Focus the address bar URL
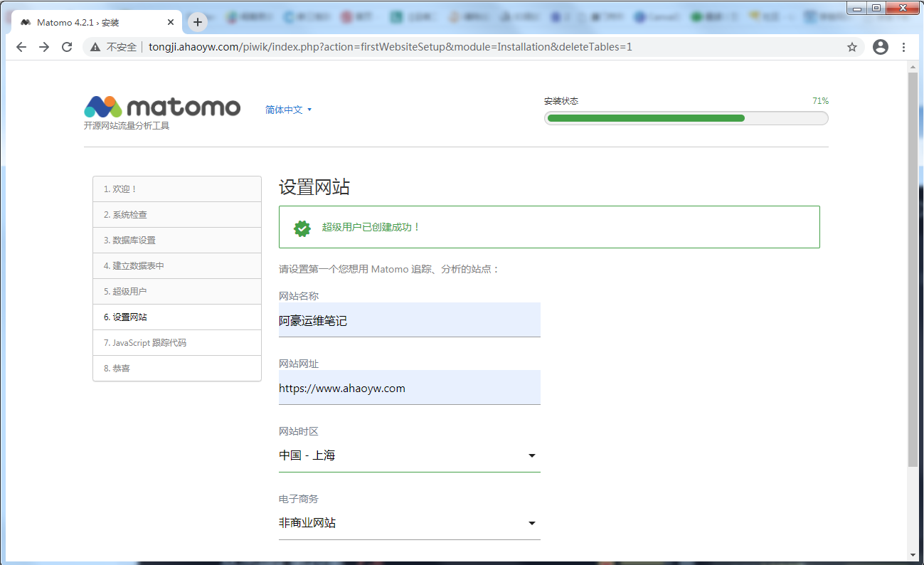The height and width of the screenshot is (565, 924). click(x=391, y=47)
